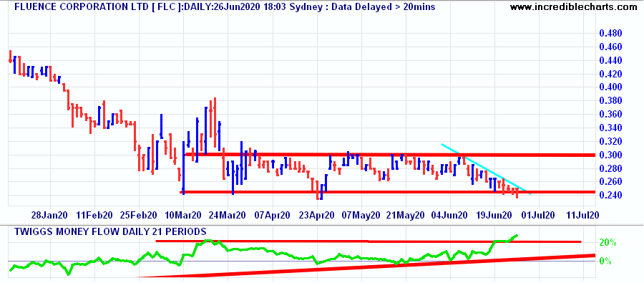Select the cyan descending trendline
This screenshot has height=283, width=644.
click(x=487, y=169)
